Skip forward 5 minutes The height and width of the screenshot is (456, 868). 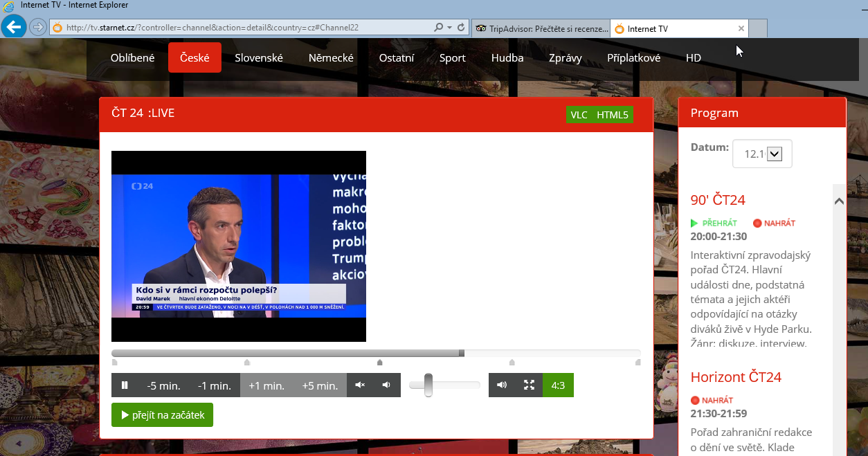click(320, 385)
